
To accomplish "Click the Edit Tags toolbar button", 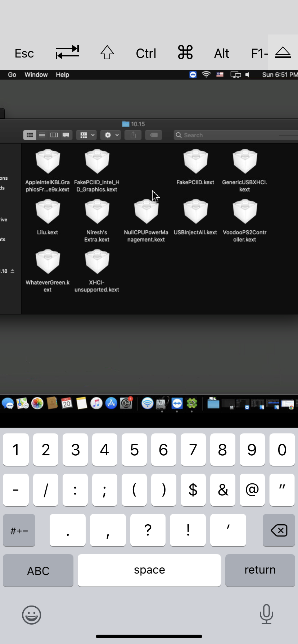I will click(x=154, y=135).
